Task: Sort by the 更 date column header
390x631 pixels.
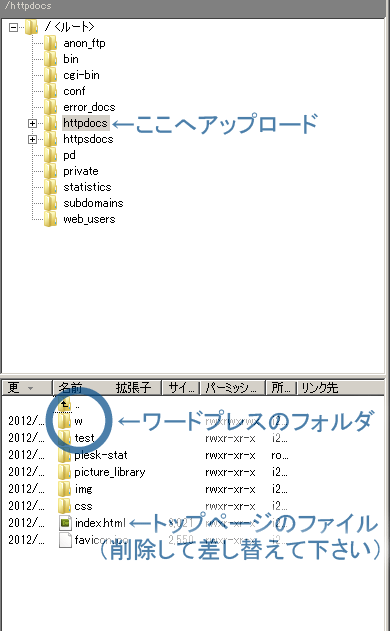Action: pos(27,388)
